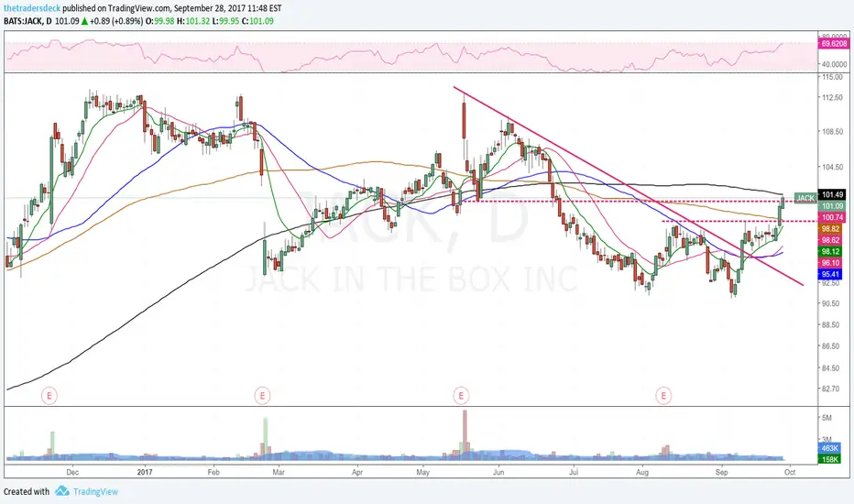Click the green 98.12 price label
This screenshot has width=854, height=504.
point(830,252)
